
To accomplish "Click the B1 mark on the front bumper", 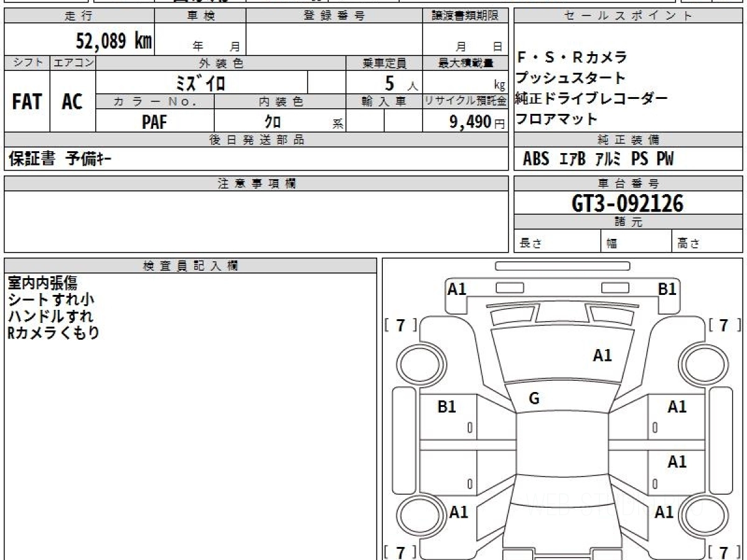I will (667, 289).
